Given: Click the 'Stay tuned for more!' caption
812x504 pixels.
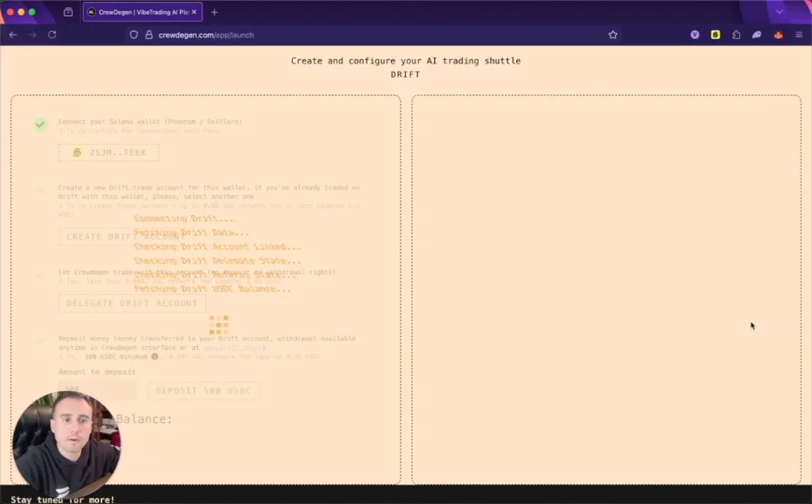Looking at the screenshot, I should 63,499.
